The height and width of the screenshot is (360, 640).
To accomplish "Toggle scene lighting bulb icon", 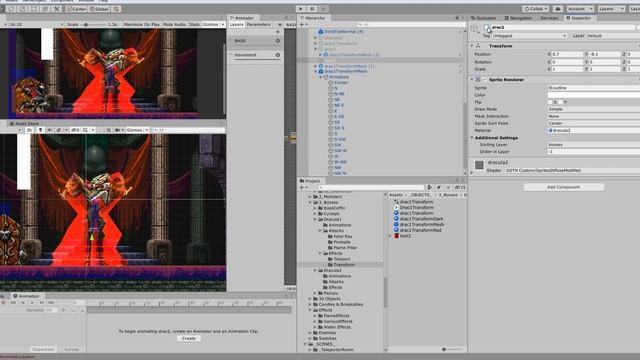I will pyautogui.click(x=40, y=130).
